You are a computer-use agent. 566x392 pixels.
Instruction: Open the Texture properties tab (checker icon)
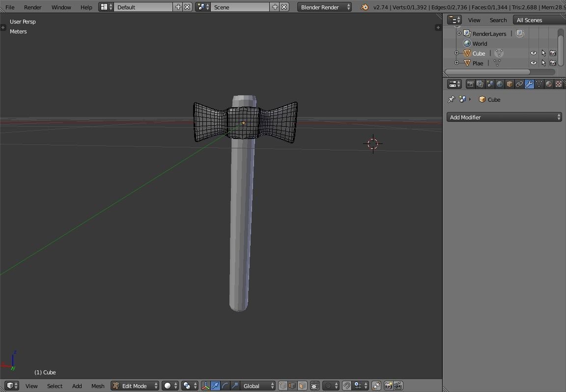559,84
